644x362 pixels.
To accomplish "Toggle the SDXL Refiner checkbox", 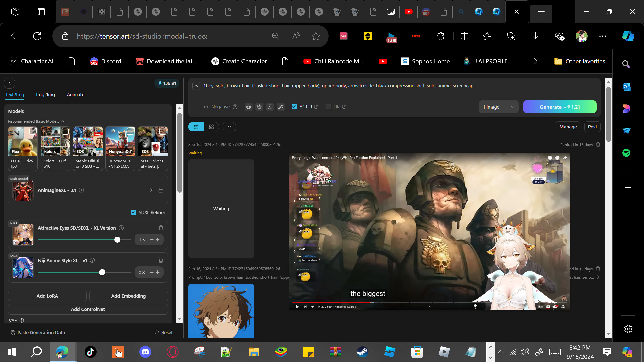I will [134, 212].
